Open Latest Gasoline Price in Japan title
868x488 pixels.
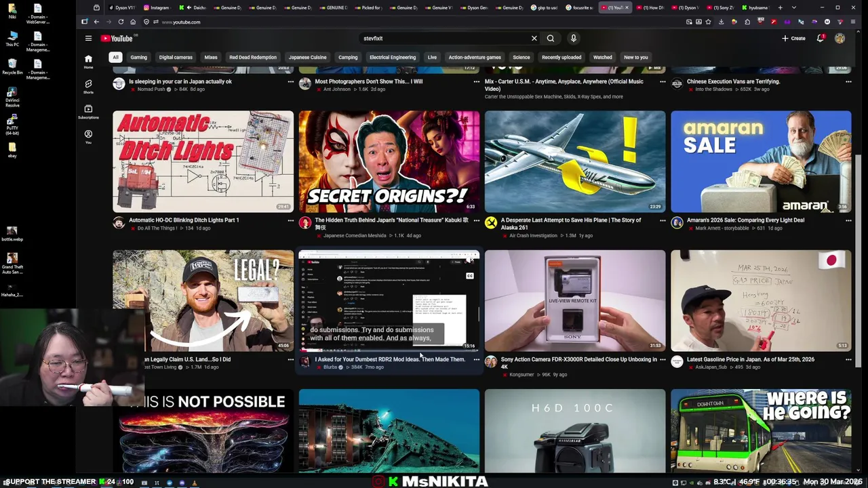[751, 359]
